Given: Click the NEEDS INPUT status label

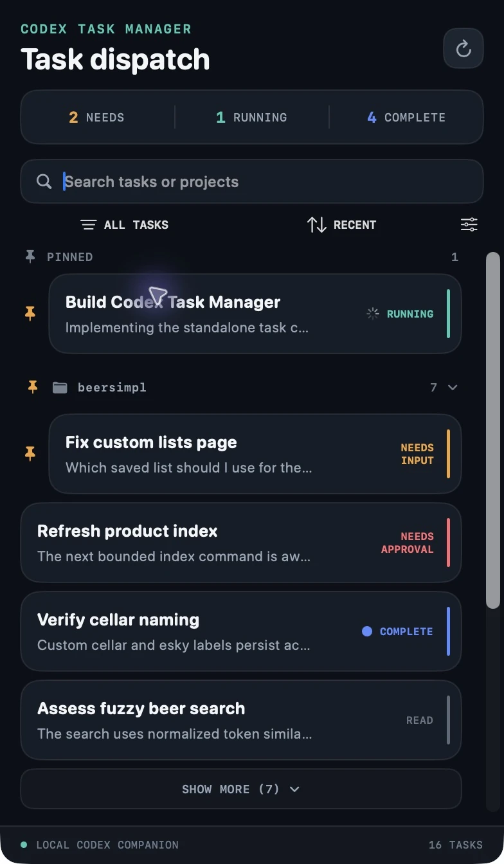Looking at the screenshot, I should 417,454.
